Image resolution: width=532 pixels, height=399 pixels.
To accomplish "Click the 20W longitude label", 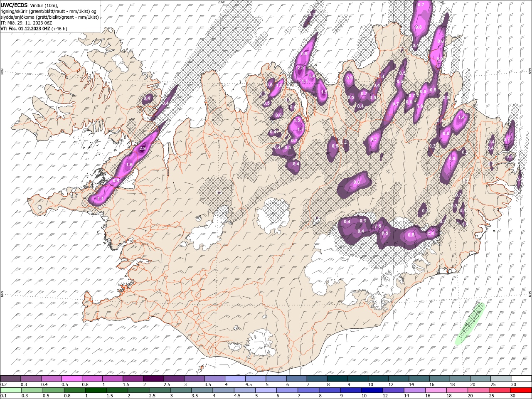I will click(x=221, y=2).
